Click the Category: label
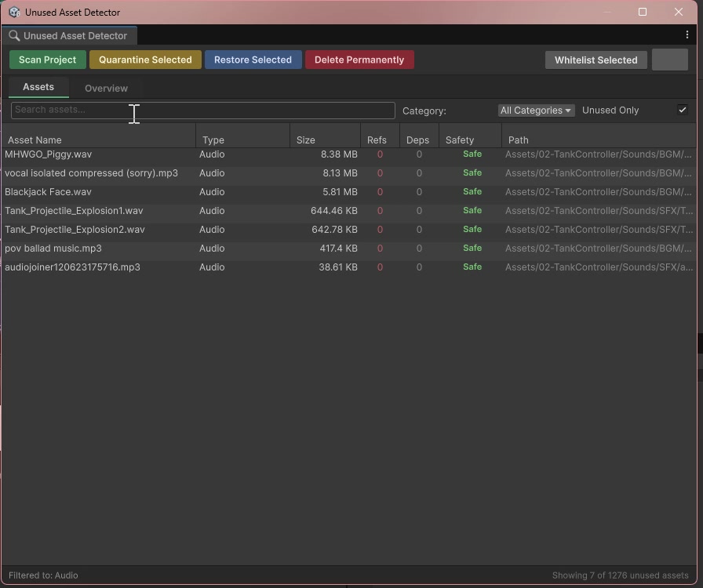The height and width of the screenshot is (588, 703). [424, 111]
